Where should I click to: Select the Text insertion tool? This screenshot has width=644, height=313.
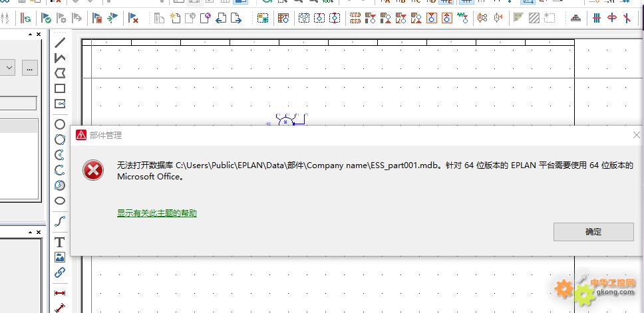[60, 242]
